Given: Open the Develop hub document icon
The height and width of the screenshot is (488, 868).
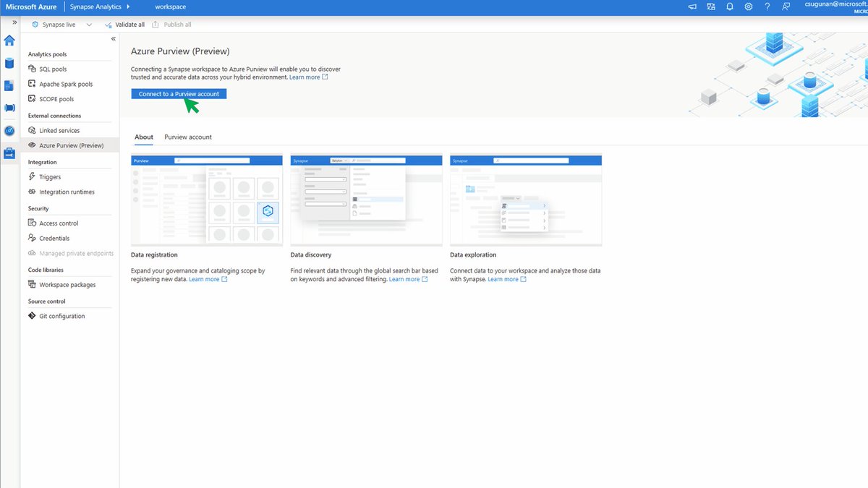Looking at the screenshot, I should click(x=9, y=85).
